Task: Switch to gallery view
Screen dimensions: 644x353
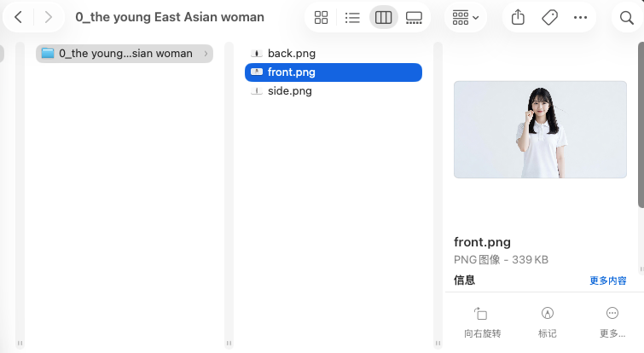Action: pyautogui.click(x=414, y=18)
